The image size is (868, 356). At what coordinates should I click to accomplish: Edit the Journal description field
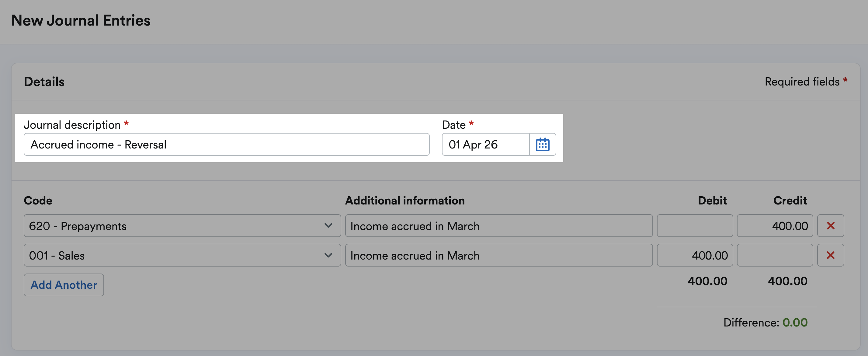click(x=227, y=144)
